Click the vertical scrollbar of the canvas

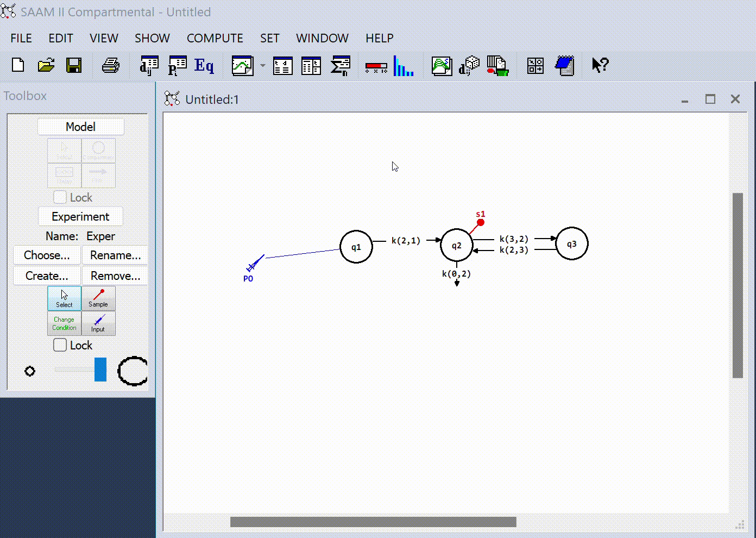[738, 285]
